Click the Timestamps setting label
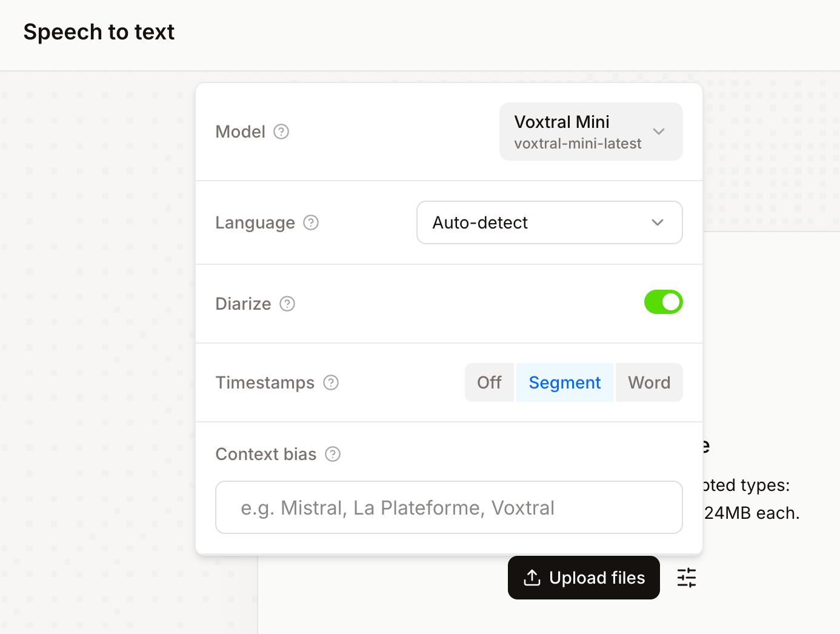 pyautogui.click(x=265, y=382)
